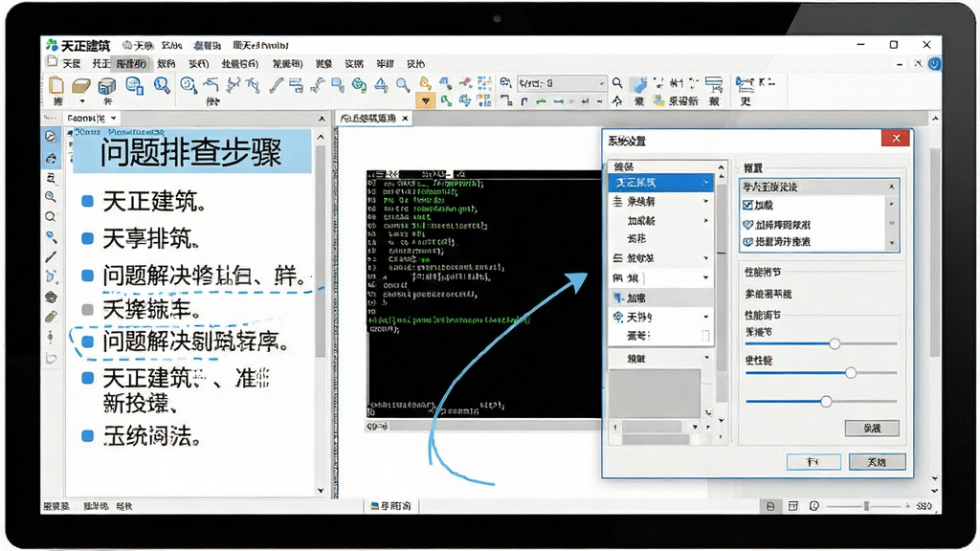
Task: Click the app logo in the title bar
Action: (x=52, y=45)
